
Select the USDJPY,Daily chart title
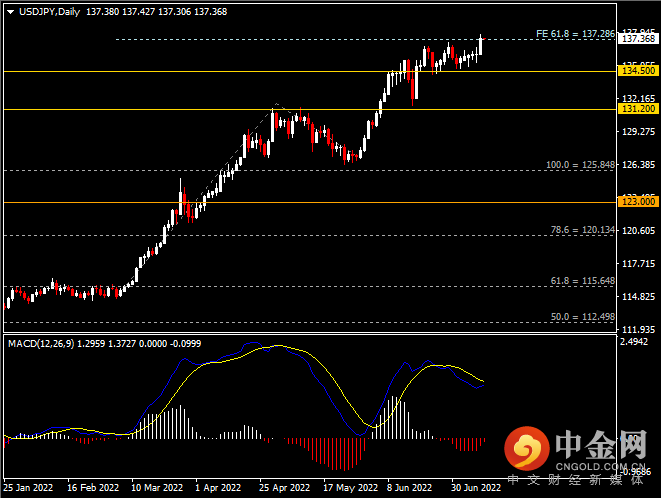49,12
